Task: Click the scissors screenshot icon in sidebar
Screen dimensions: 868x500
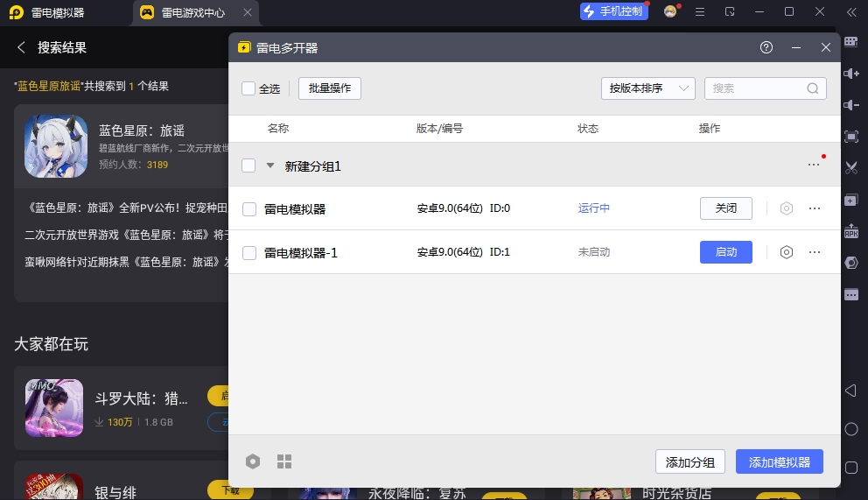Action: point(851,168)
